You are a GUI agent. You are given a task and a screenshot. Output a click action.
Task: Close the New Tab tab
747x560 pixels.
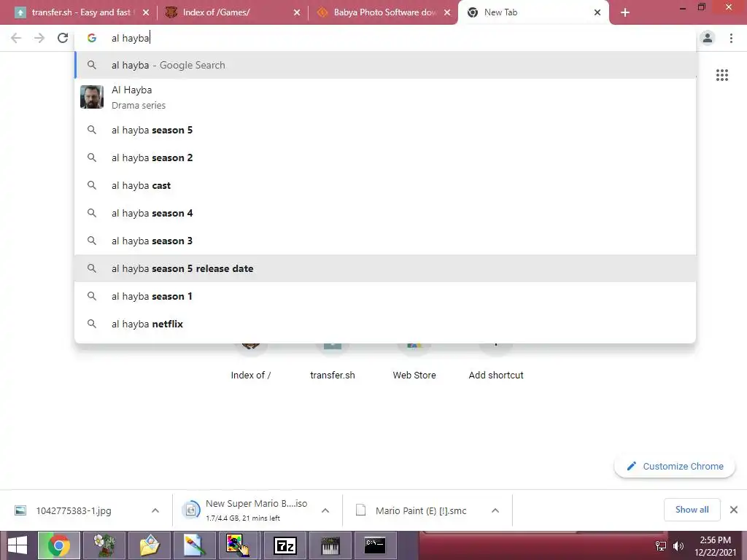pyautogui.click(x=597, y=12)
